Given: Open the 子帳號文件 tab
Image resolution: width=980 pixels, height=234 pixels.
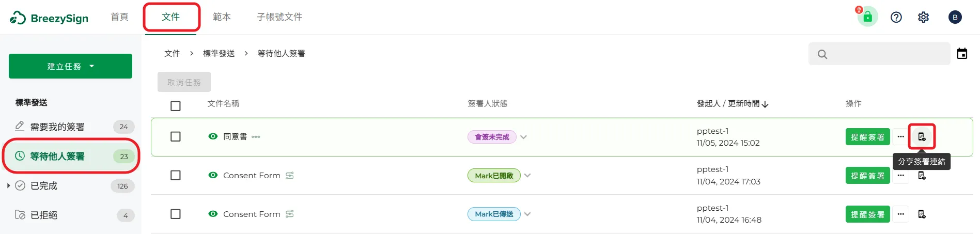Looking at the screenshot, I should [x=279, y=17].
